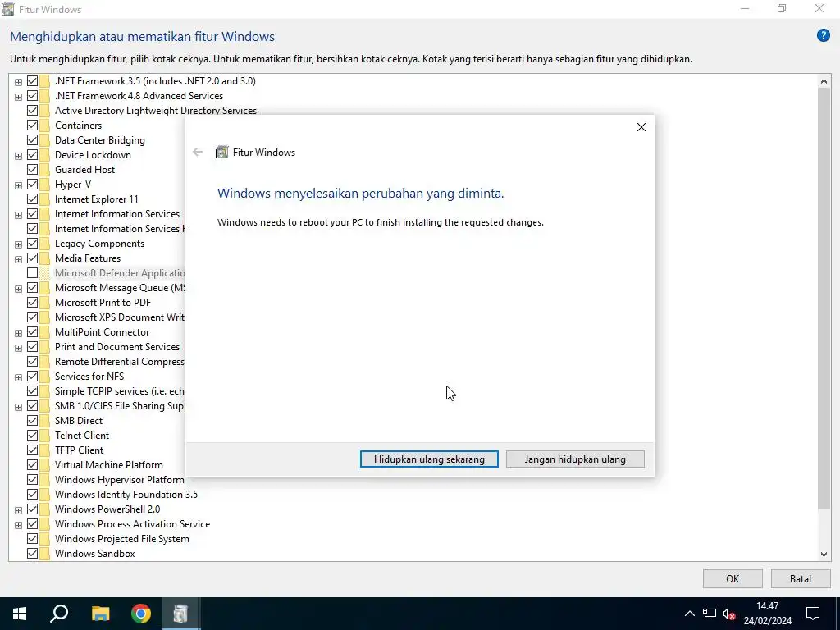The height and width of the screenshot is (630, 840).
Task: Click the Containers folder icon
Action: (45, 126)
